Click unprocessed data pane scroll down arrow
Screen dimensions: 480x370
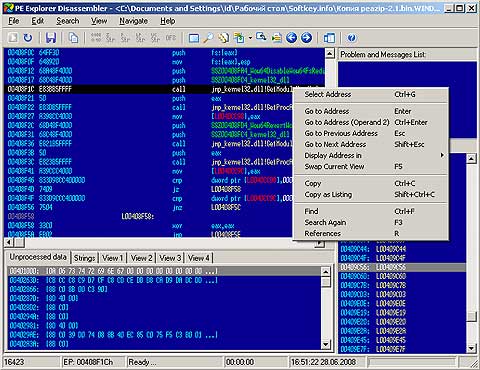[x=326, y=344]
